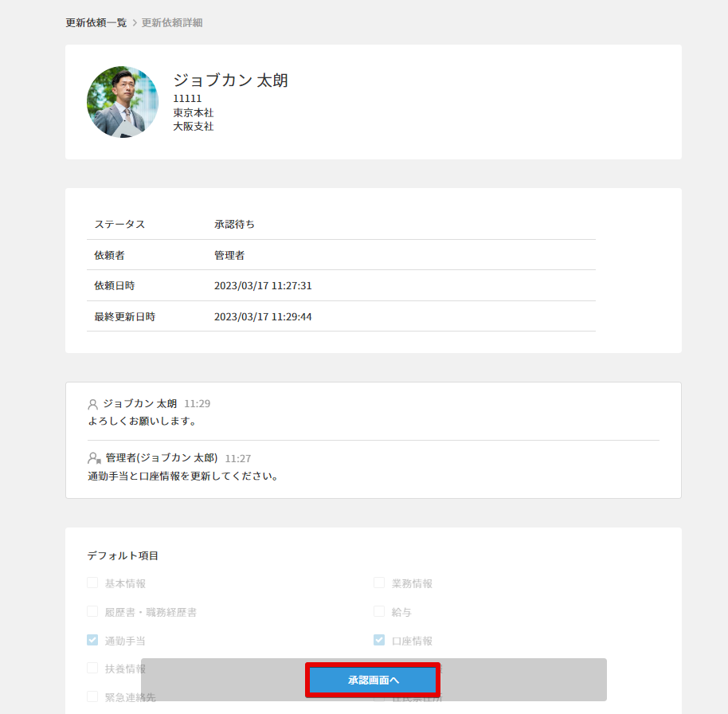This screenshot has width=728, height=714.
Task: Toggle the 基本情報 checkbox
Action: (x=92, y=583)
